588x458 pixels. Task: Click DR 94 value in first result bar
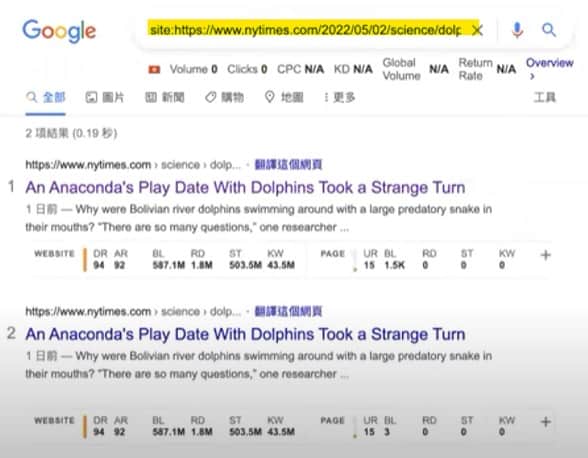pyautogui.click(x=99, y=265)
